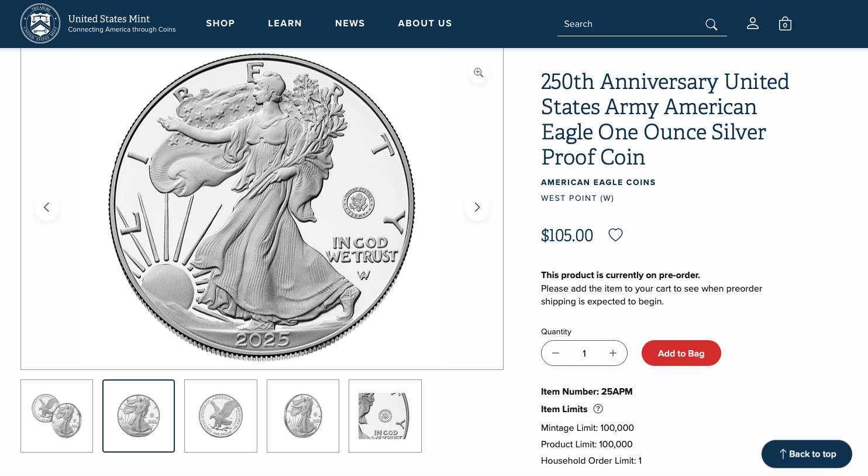868x476 pixels.
Task: Open the LEARN menu
Action: [x=285, y=23]
